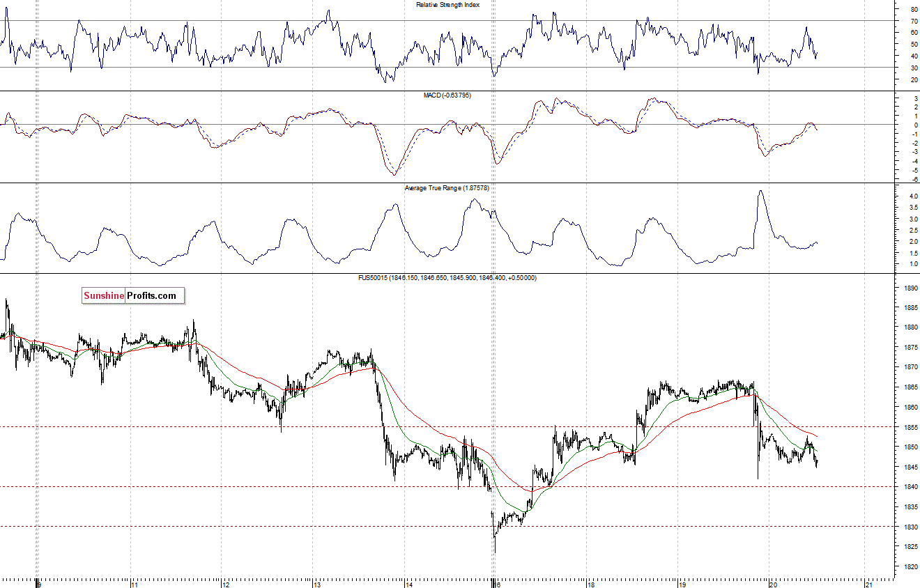
Task: Select the 1850 price axis label
Action: coord(910,447)
